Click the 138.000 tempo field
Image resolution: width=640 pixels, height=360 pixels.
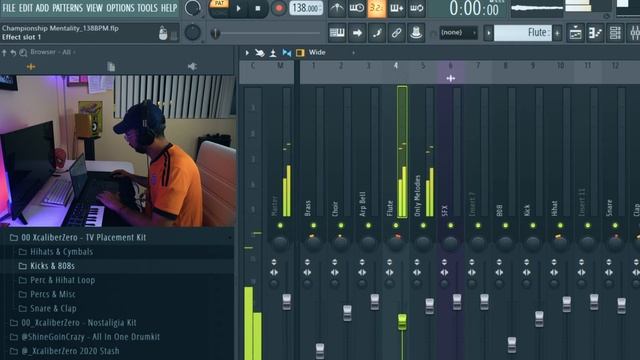[x=306, y=8]
